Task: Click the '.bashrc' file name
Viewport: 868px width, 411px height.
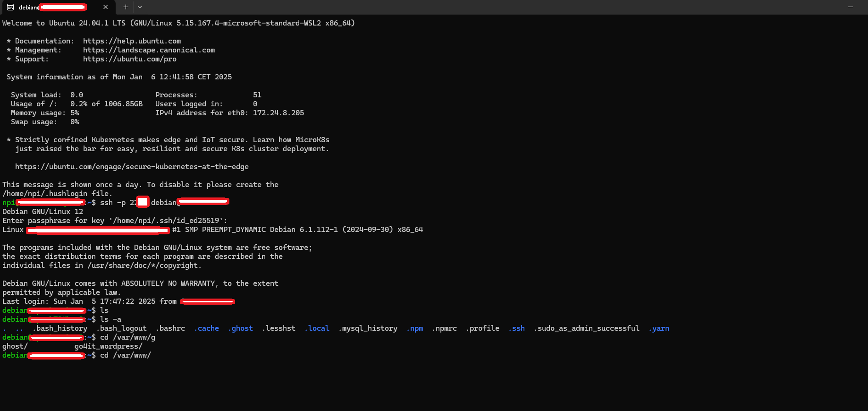Action: [170, 328]
